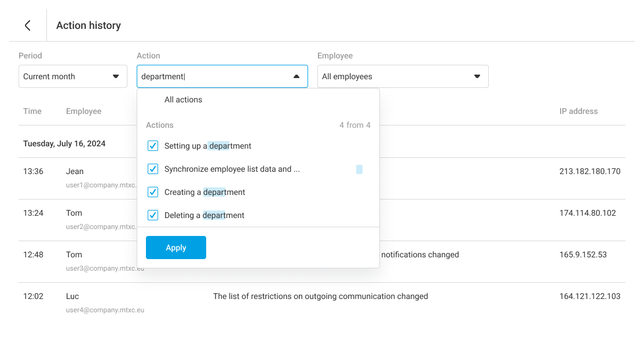Open Luc's restrictions changed entry
This screenshot has width=644, height=347.
320,296
